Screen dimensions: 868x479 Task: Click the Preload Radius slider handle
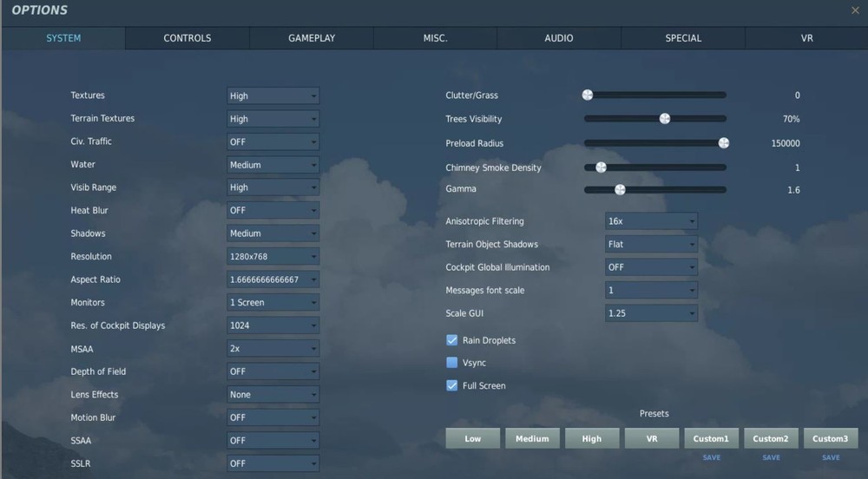point(724,143)
